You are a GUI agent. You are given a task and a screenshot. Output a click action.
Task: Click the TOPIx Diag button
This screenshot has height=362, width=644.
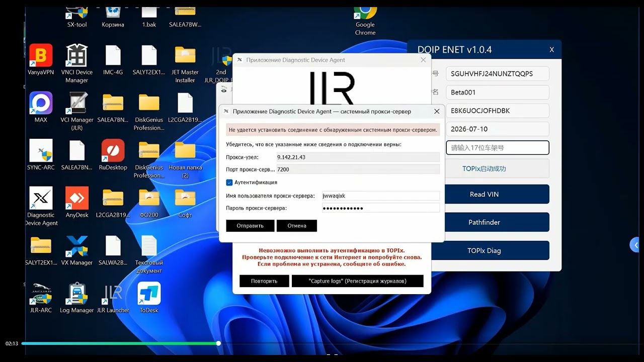pyautogui.click(x=484, y=250)
